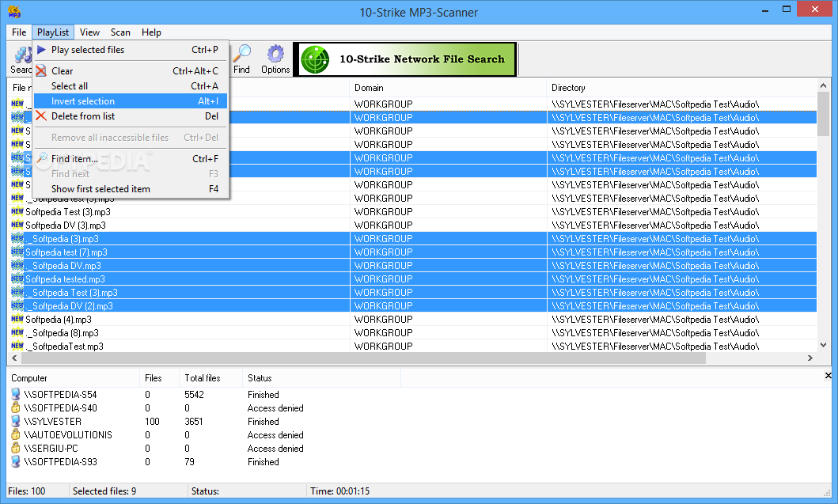Click the NEW icon beside ._SoftpediaTest.mp3
Screen dimensions: 838x504
[x=17, y=346]
